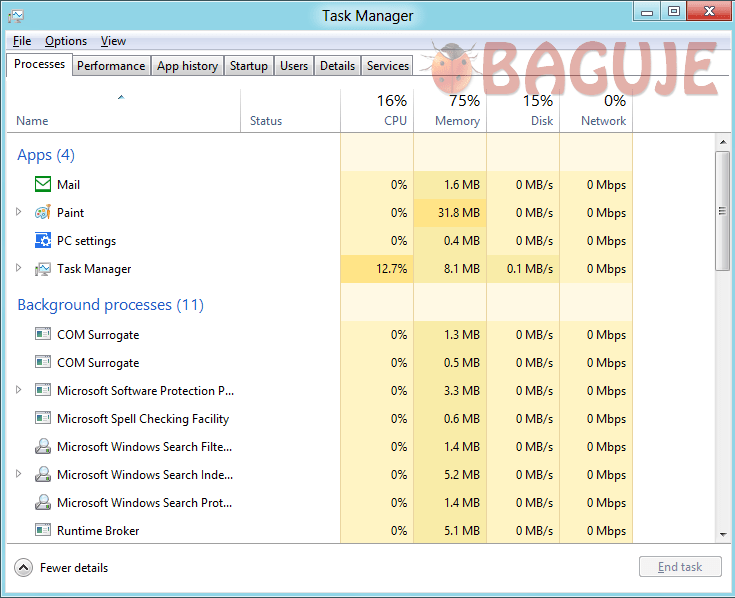This screenshot has height=598, width=735.
Task: Select the Task Manager process name
Action: 94,269
